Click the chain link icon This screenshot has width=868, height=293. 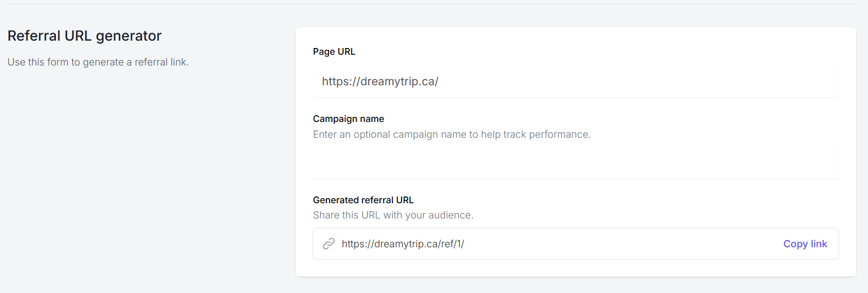329,244
